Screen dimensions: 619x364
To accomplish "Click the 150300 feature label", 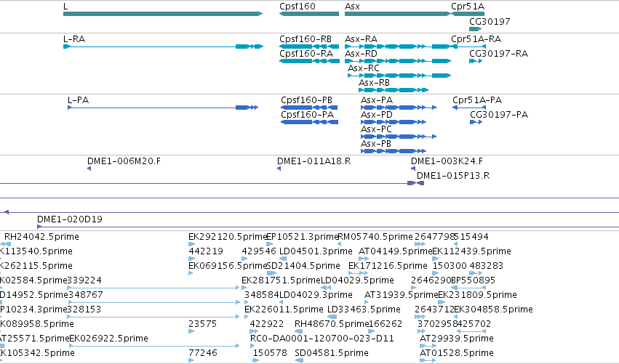I will point(450,266).
